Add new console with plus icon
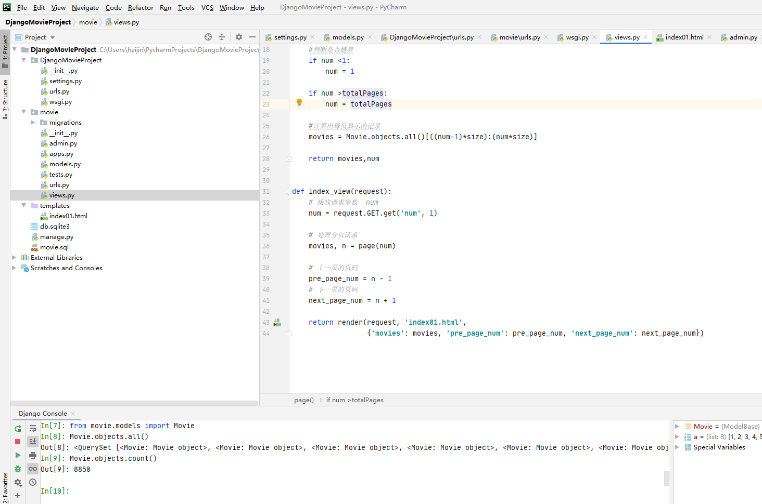 point(18,495)
